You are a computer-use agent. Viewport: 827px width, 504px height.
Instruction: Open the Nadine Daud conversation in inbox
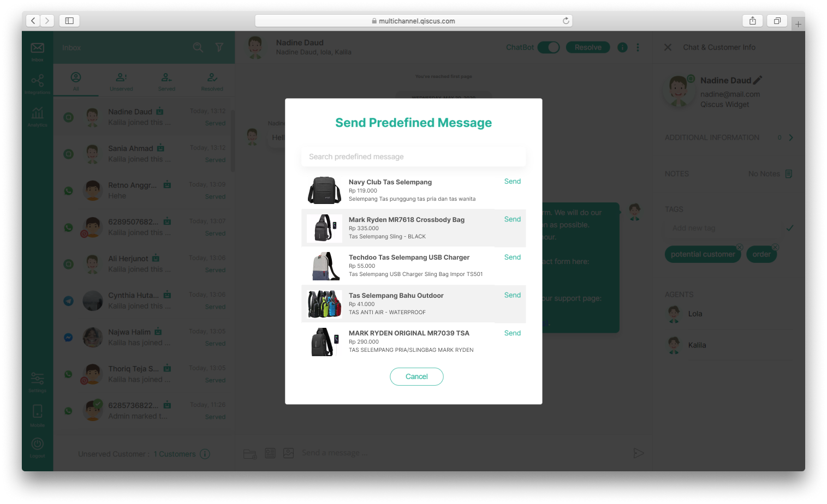pyautogui.click(x=144, y=117)
